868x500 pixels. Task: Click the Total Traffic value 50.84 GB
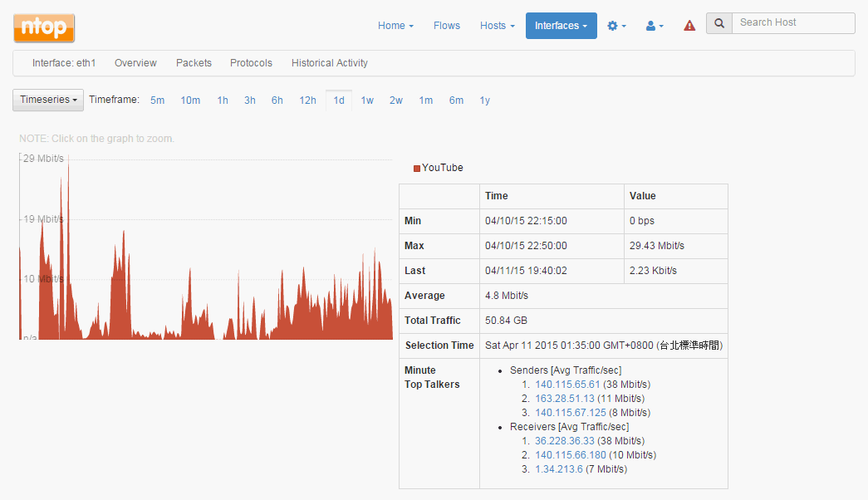[x=506, y=321]
